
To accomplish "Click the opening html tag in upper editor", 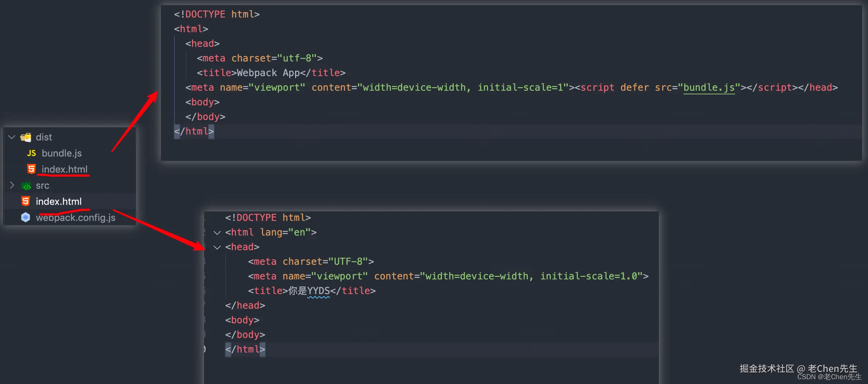I will click(x=191, y=29).
